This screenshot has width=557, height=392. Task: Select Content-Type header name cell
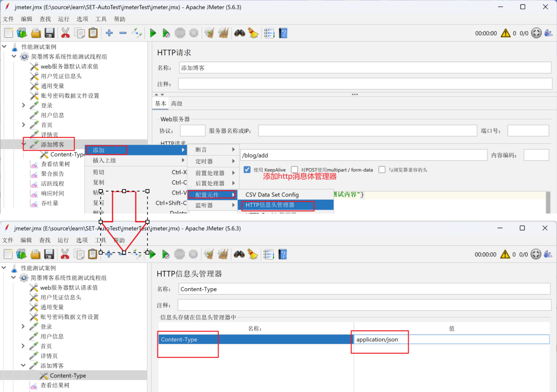256,339
